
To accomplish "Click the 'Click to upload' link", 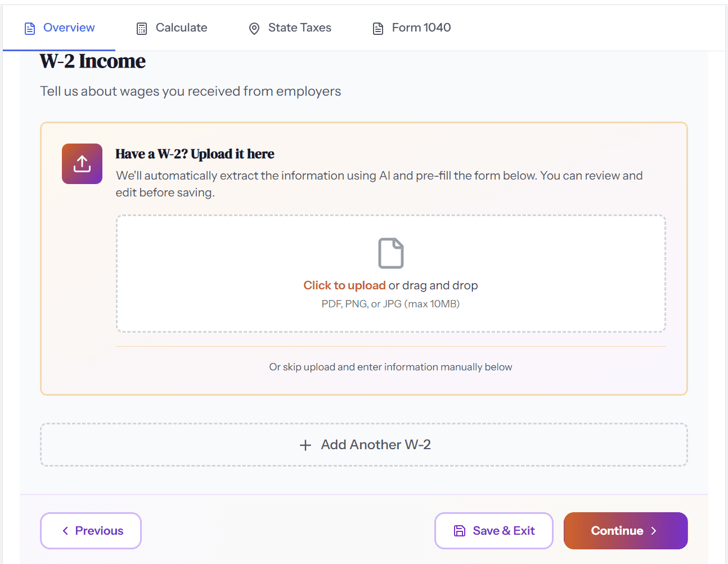I will tap(344, 285).
